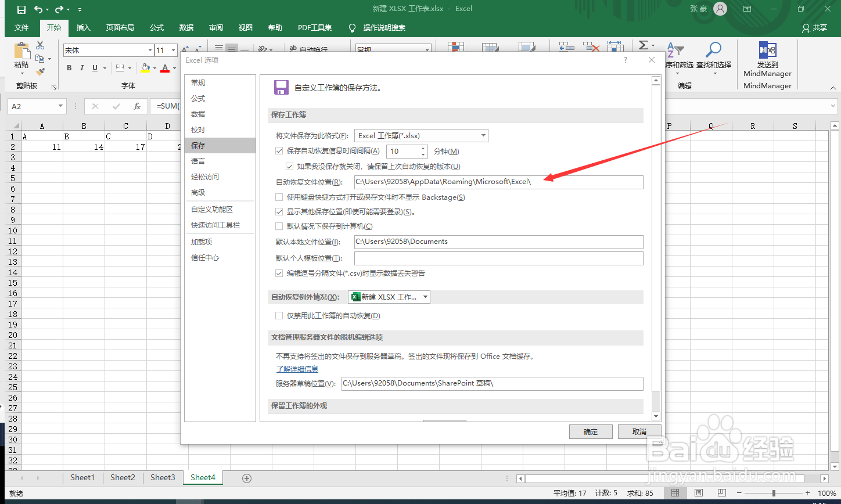Click the Share icon button
Image resolution: width=841 pixels, height=504 pixels.
pos(814,28)
